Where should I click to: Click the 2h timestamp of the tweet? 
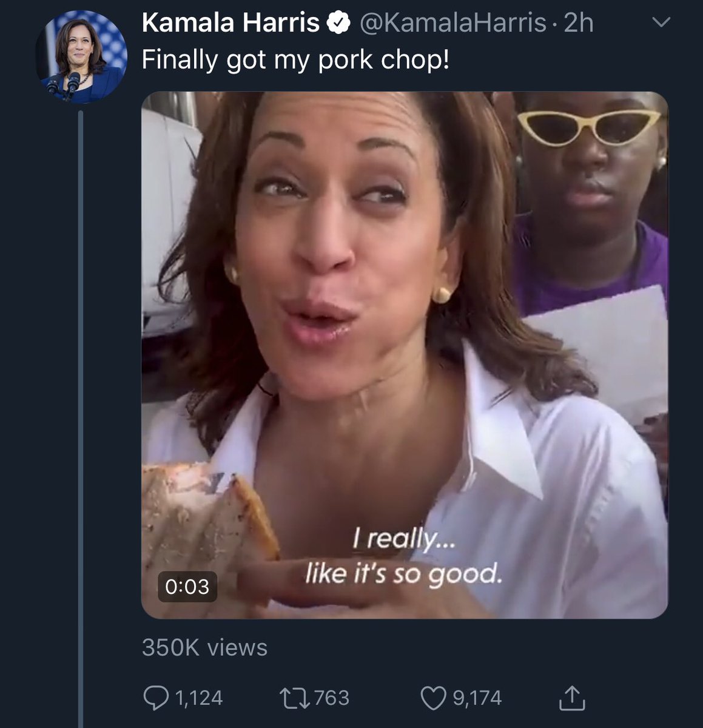coord(578,24)
